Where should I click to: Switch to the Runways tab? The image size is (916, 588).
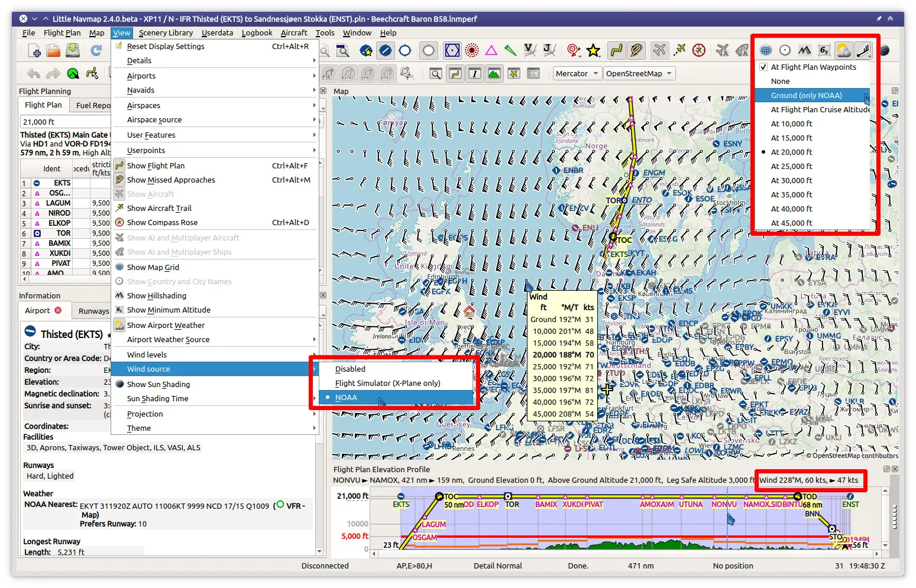(93, 311)
